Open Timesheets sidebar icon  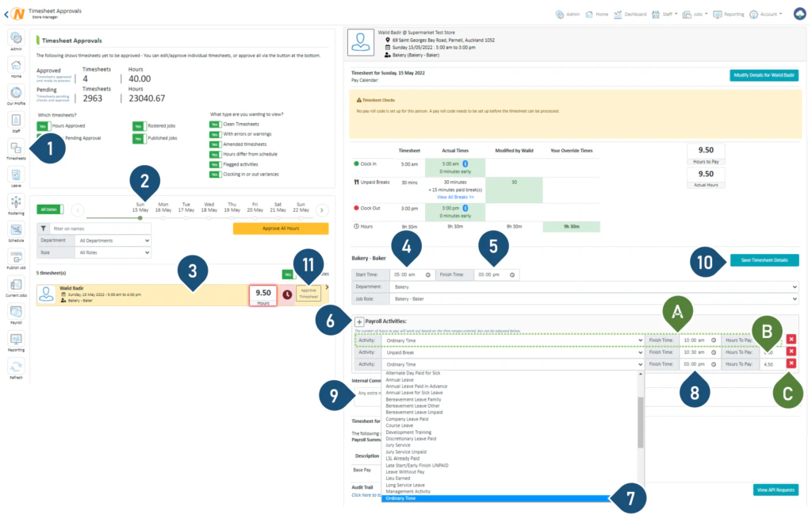pyautogui.click(x=16, y=148)
